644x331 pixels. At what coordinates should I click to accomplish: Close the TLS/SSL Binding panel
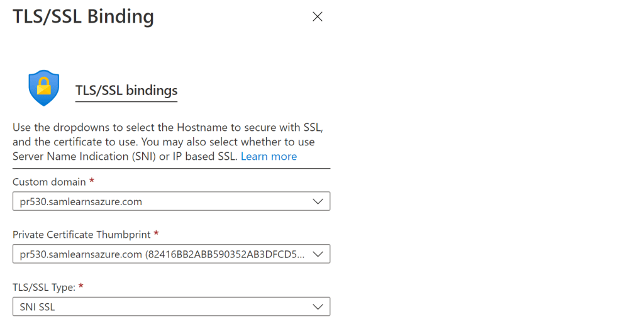(x=318, y=17)
